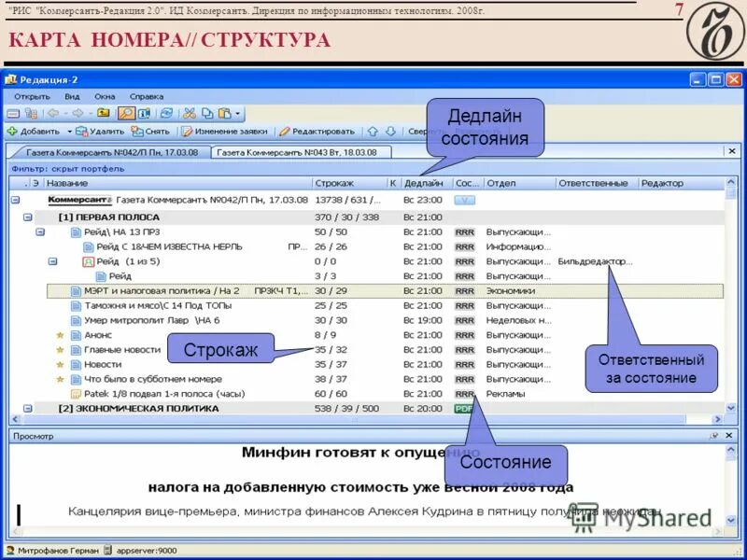Click the photo icon of Рейд (1 из 5)
The width and height of the screenshot is (747, 560).
tap(88, 262)
